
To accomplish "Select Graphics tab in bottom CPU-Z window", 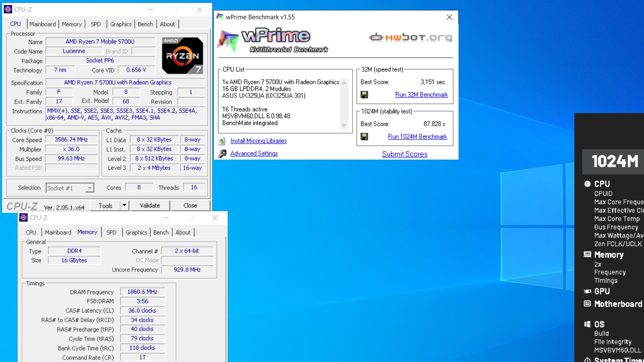I will [136, 233].
